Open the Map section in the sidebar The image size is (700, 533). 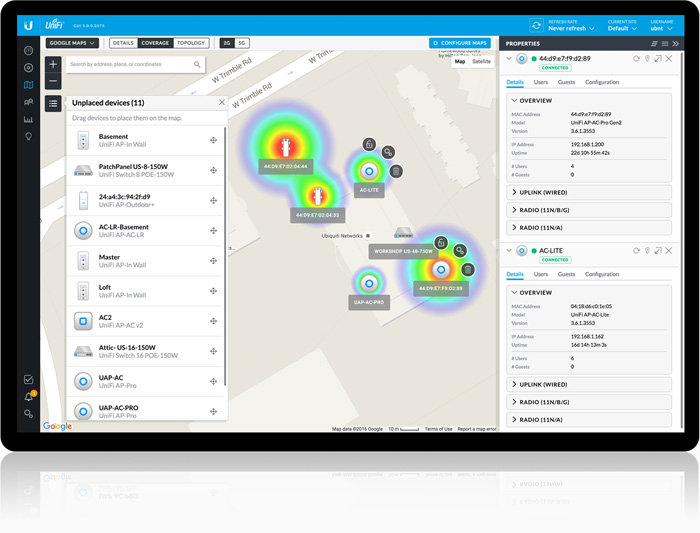point(28,85)
